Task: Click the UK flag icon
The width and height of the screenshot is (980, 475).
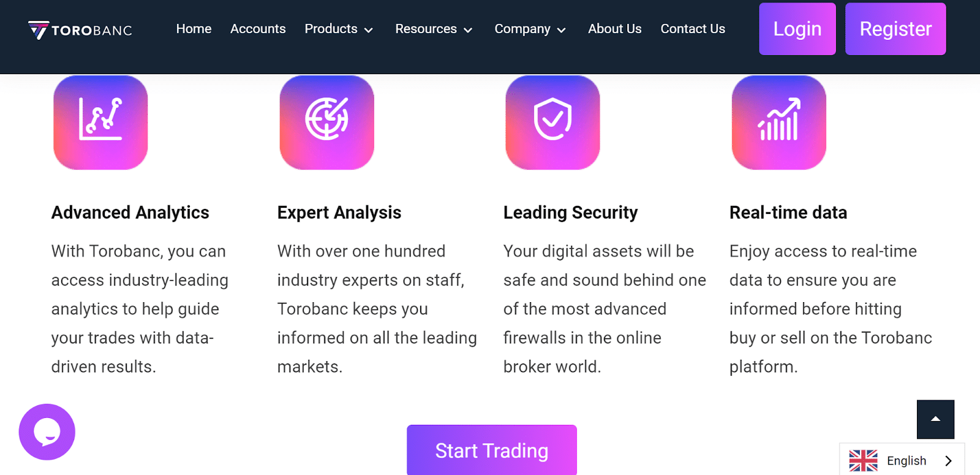Action: coord(863,460)
